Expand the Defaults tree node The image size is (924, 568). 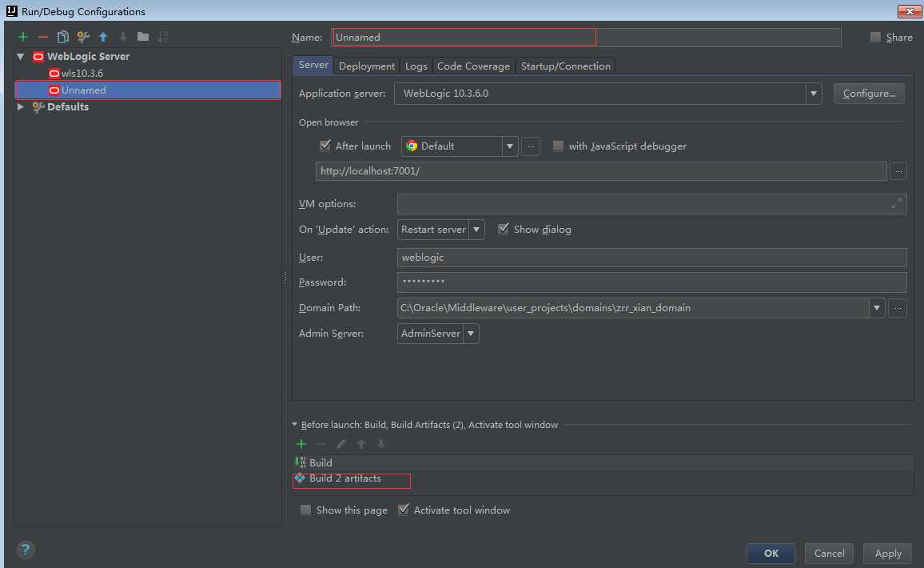pyautogui.click(x=21, y=106)
